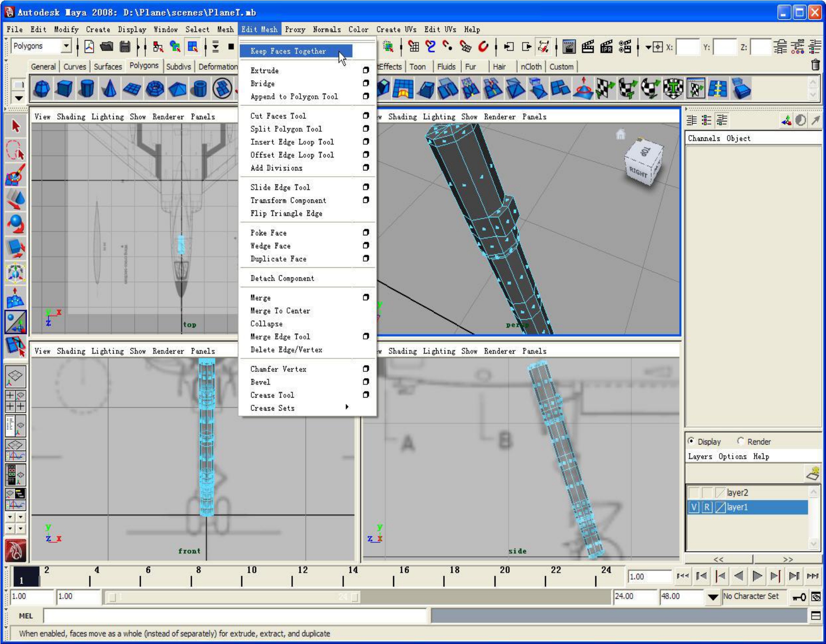Switch to the nCloth shelf tab
This screenshot has height=644, width=826.
click(531, 67)
